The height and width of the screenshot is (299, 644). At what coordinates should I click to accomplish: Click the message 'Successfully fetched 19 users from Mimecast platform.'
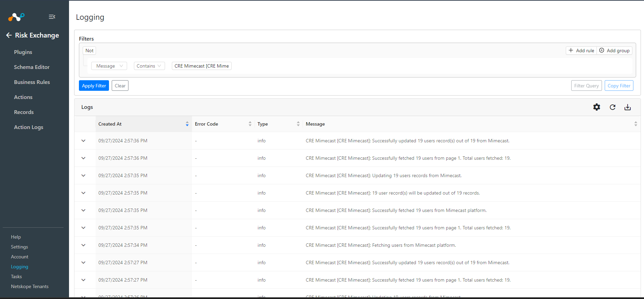pos(396,210)
